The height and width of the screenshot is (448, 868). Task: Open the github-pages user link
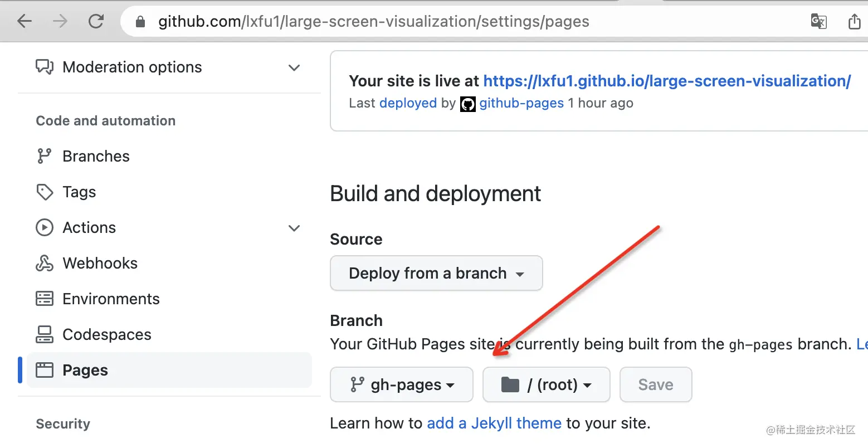coord(521,103)
